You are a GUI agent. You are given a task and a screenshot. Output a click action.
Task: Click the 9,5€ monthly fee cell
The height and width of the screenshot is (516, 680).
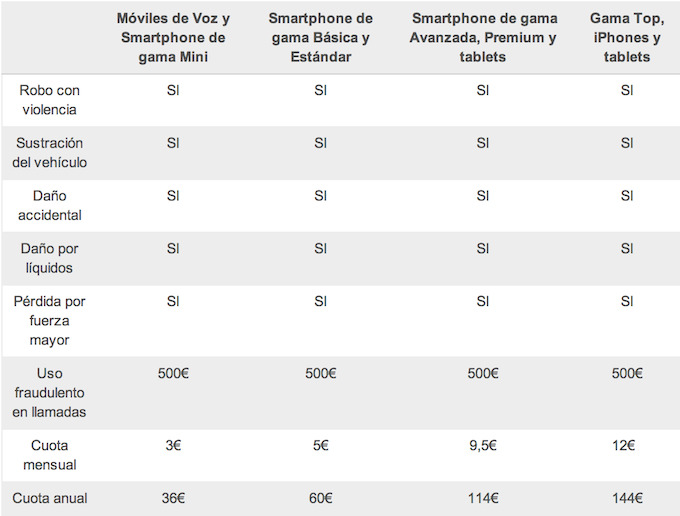pos(483,445)
